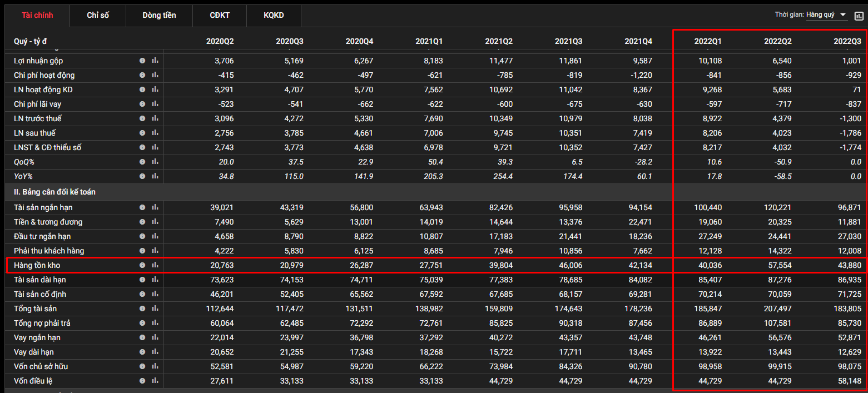Click info dot icon for LN sau thuế
The height and width of the screenshot is (393, 868).
(x=142, y=133)
